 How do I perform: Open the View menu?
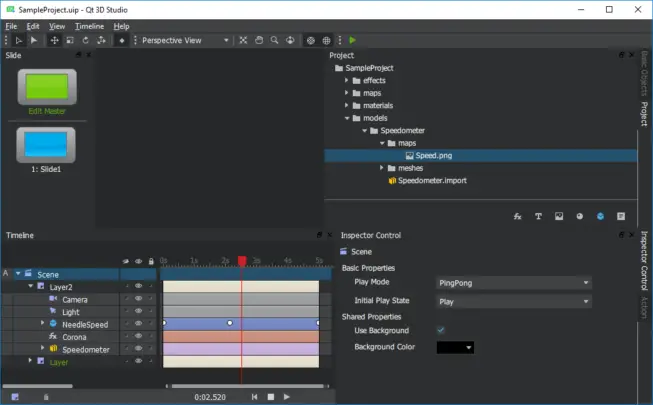(x=57, y=26)
